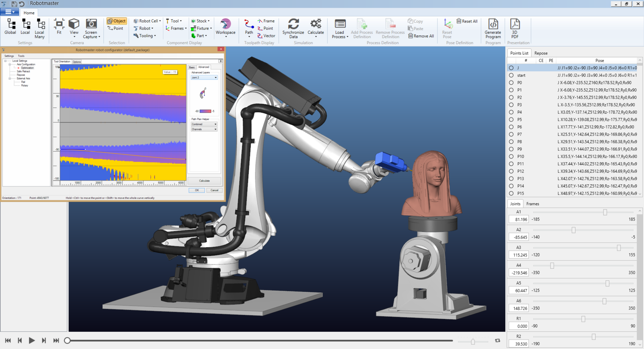Select Safe Retract in the settings tree

23,71
